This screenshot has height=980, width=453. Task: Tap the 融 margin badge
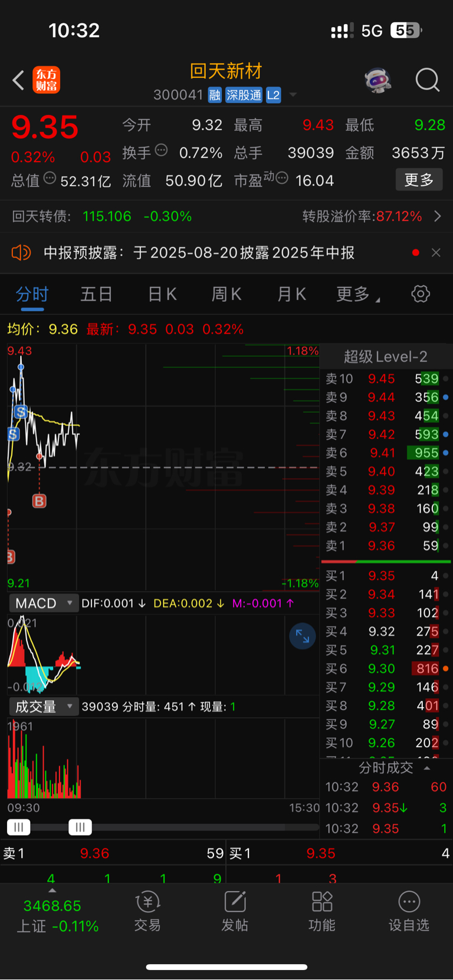[x=215, y=95]
